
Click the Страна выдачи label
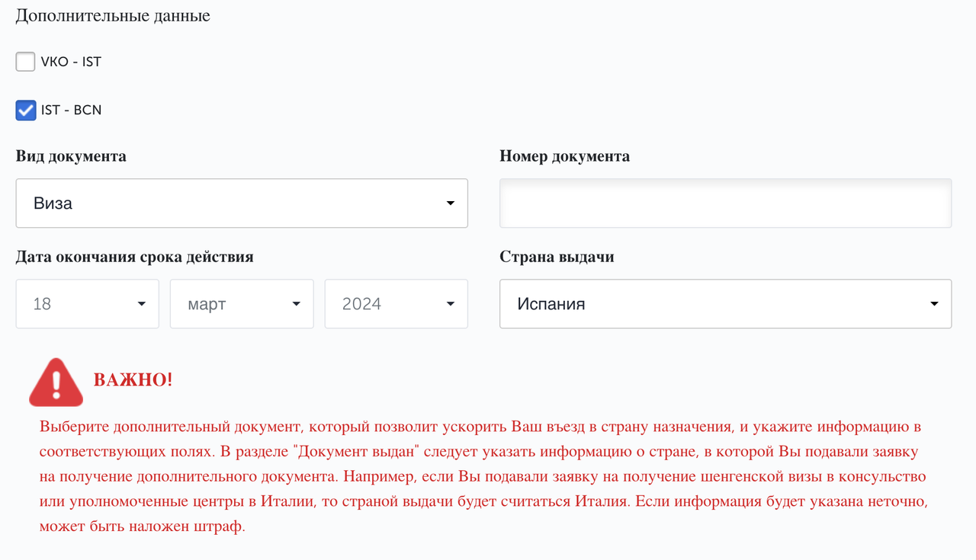tap(557, 257)
